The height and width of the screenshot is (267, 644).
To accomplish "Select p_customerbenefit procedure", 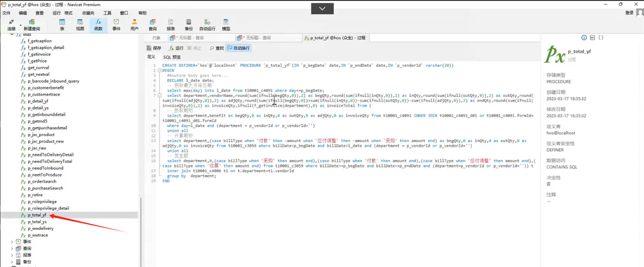I will coord(46,87).
